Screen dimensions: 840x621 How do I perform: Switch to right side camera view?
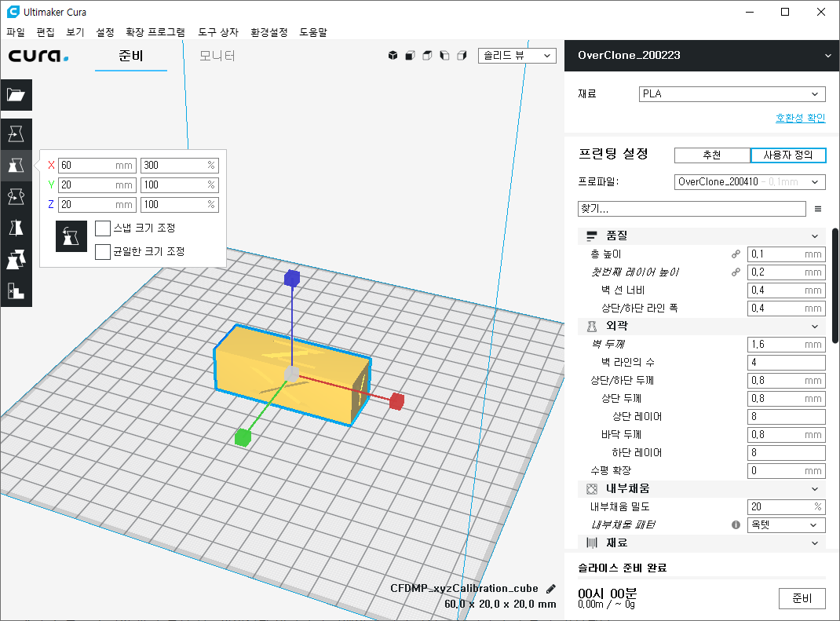462,55
